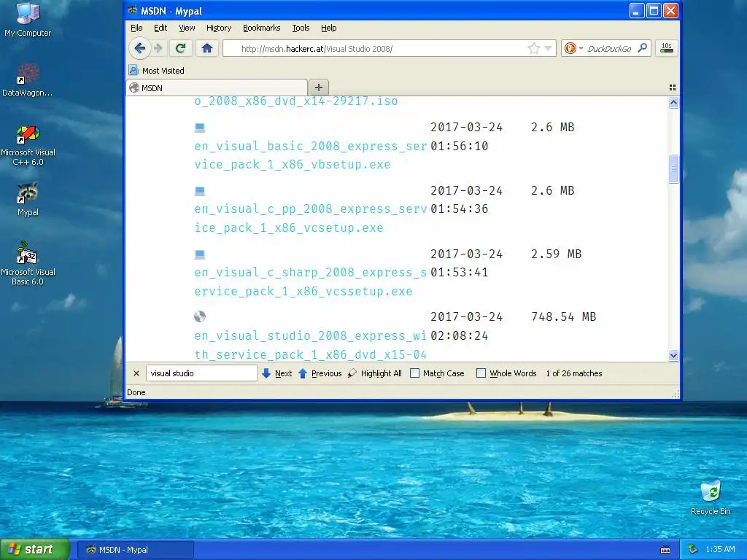Close the find bar with the X

pyautogui.click(x=136, y=373)
